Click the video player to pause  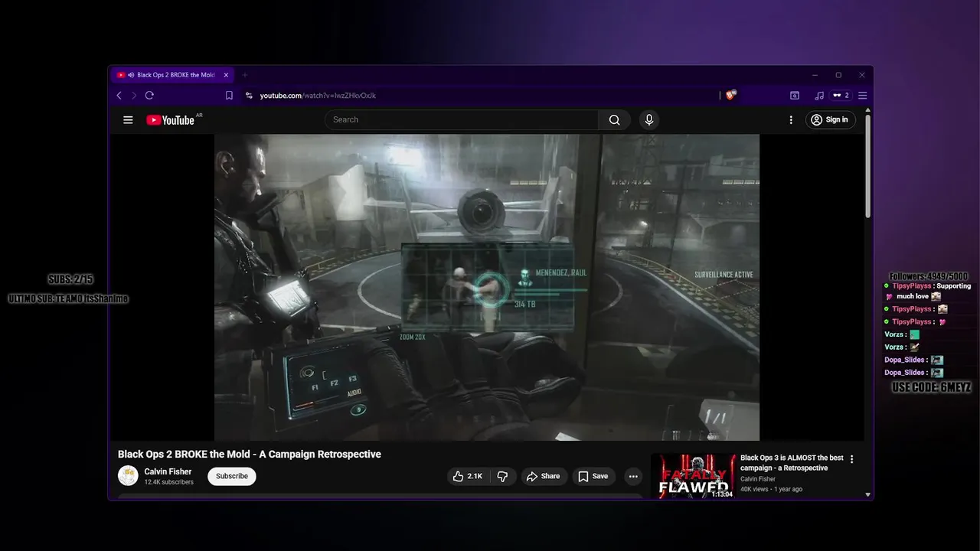click(487, 287)
